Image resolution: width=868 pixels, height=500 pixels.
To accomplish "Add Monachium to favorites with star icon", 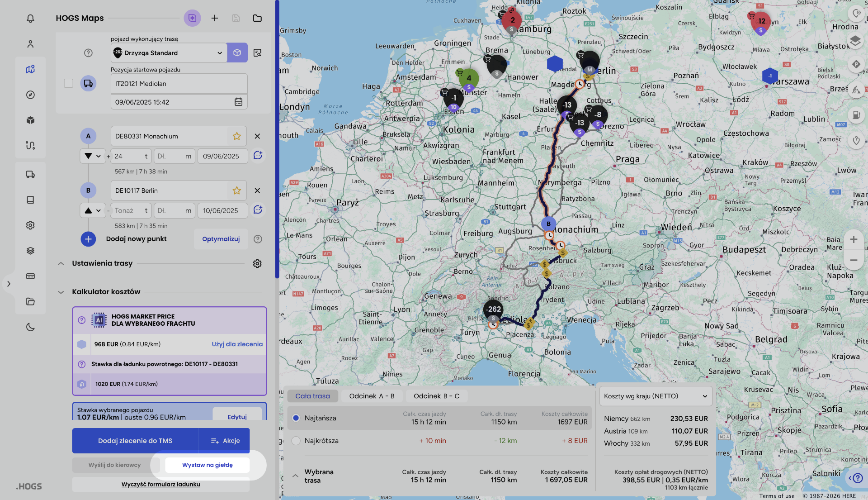I will pos(236,136).
